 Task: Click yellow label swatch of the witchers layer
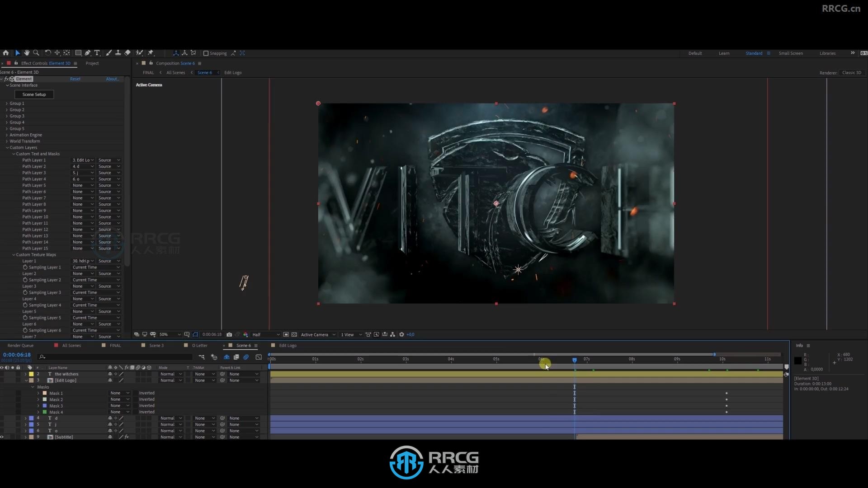pyautogui.click(x=31, y=374)
